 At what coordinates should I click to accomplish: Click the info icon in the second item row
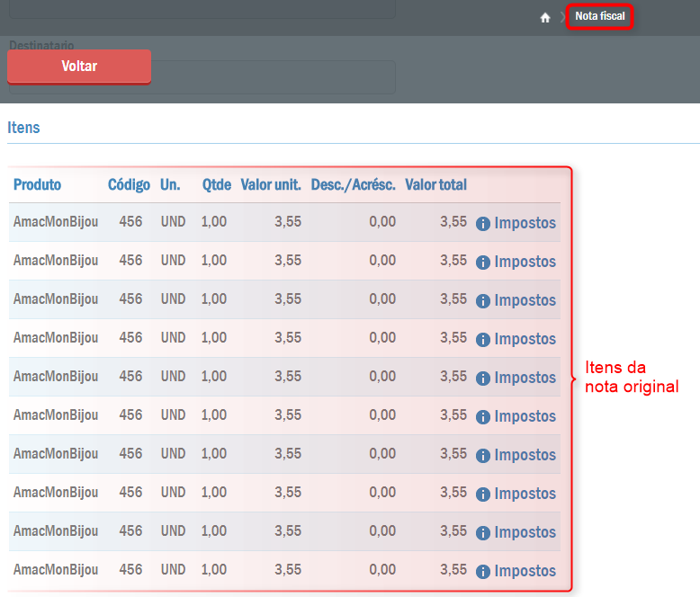483,263
